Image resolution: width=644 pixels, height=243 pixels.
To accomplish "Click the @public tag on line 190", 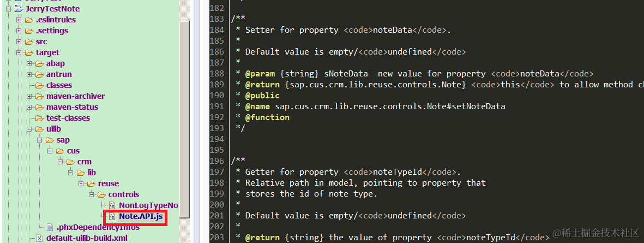I will tap(262, 96).
